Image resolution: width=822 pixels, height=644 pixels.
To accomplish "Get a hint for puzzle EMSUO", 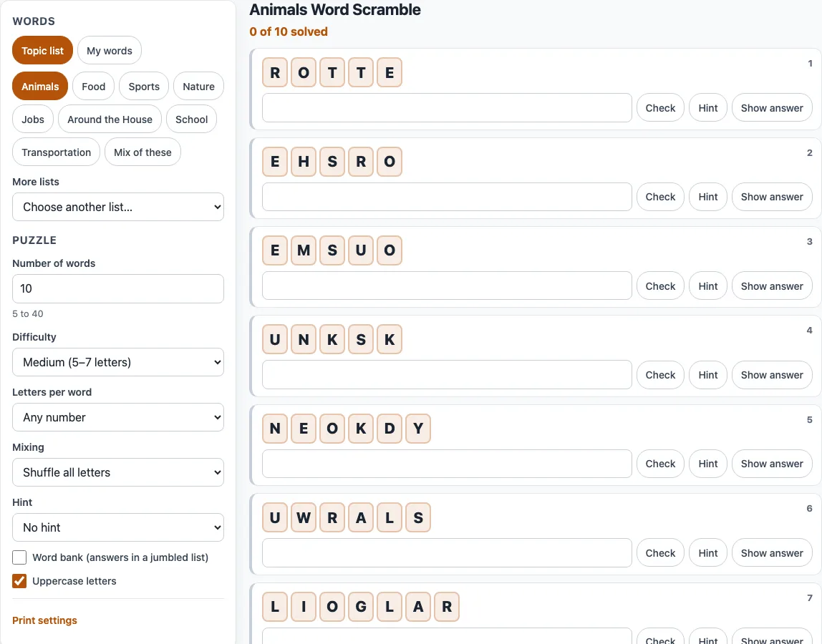I will [x=707, y=286].
